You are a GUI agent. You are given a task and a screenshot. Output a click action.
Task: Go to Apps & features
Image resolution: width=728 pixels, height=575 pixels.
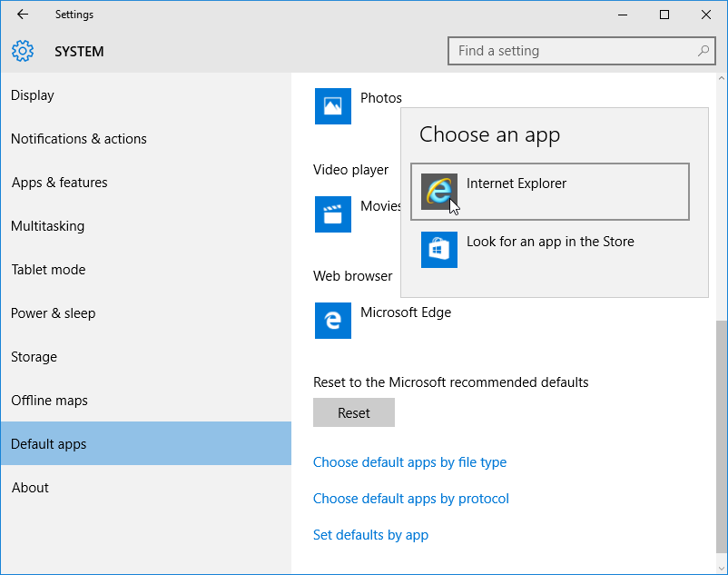(x=146, y=183)
